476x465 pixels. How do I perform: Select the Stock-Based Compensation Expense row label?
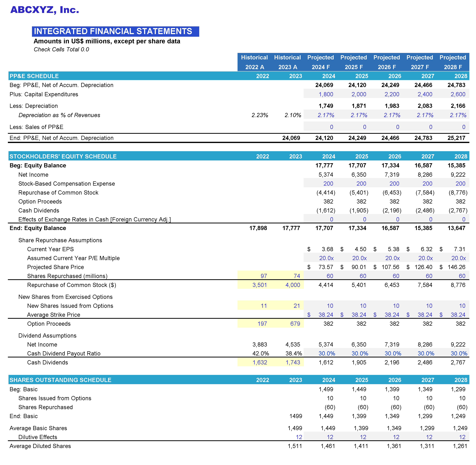[x=67, y=183]
